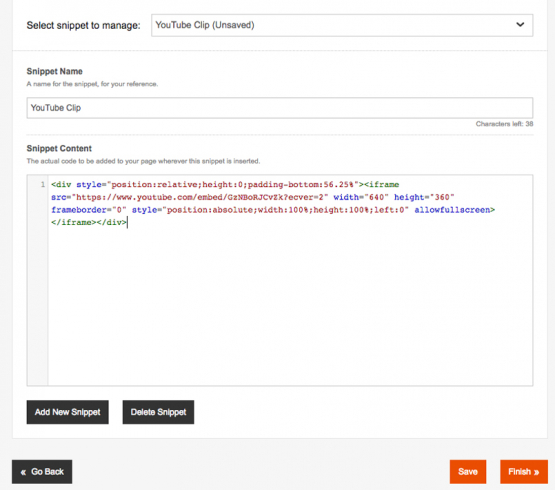Image resolution: width=555 pixels, height=490 pixels.
Task: Click the 'frameborder' attribute in the code
Action: click(x=79, y=210)
